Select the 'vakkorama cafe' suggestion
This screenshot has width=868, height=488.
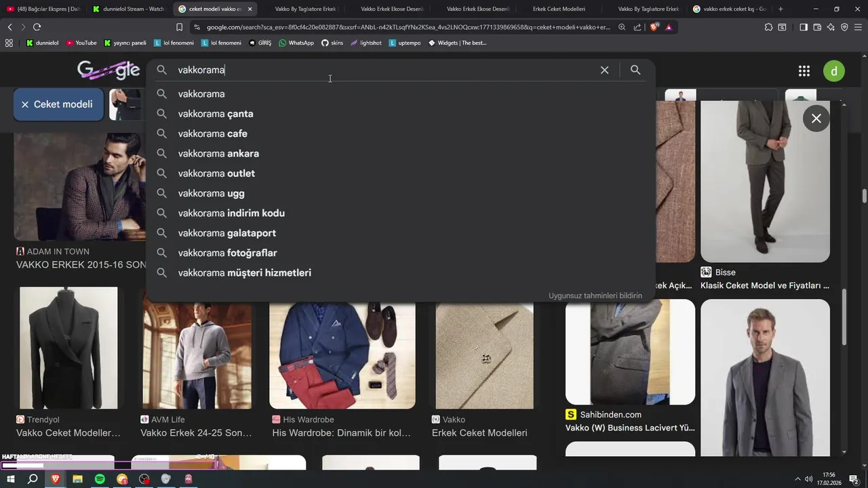click(400, 134)
